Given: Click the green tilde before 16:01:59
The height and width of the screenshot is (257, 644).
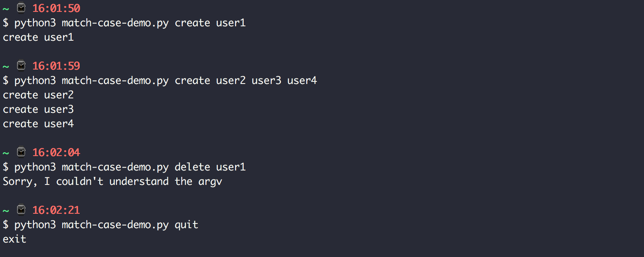Looking at the screenshot, I should pyautogui.click(x=6, y=66).
